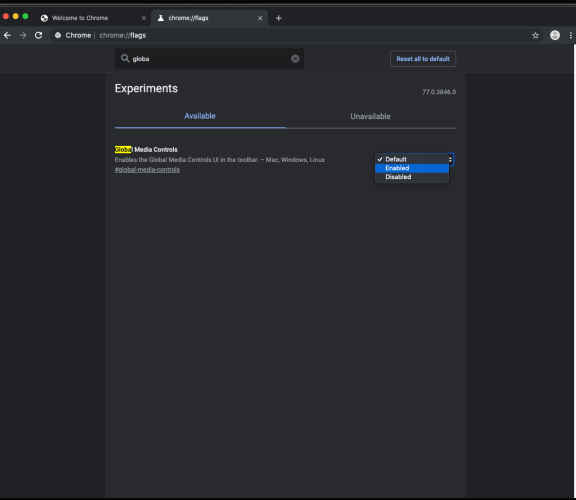The height and width of the screenshot is (500, 576).
Task: Click the red close window button
Action: point(6,17)
